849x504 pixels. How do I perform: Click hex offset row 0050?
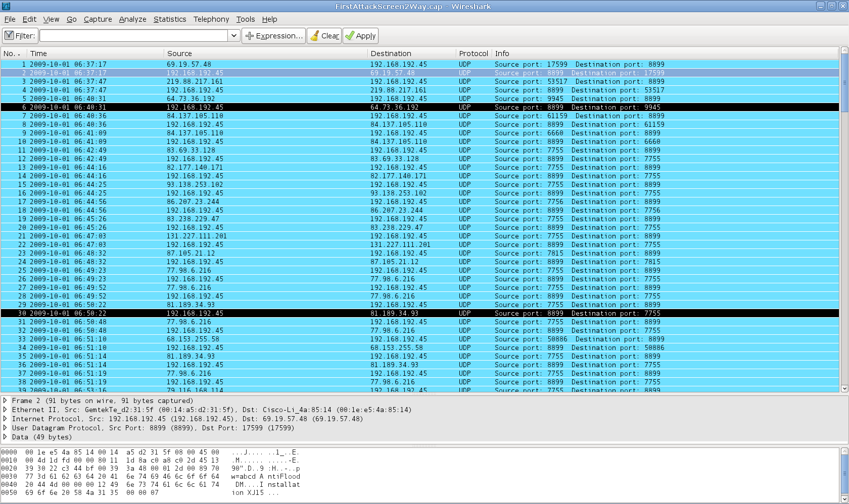[x=9, y=492]
